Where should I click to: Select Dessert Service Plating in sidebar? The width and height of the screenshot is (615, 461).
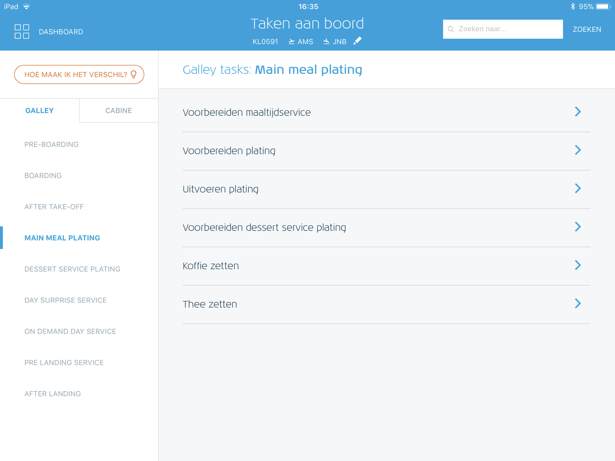point(73,269)
